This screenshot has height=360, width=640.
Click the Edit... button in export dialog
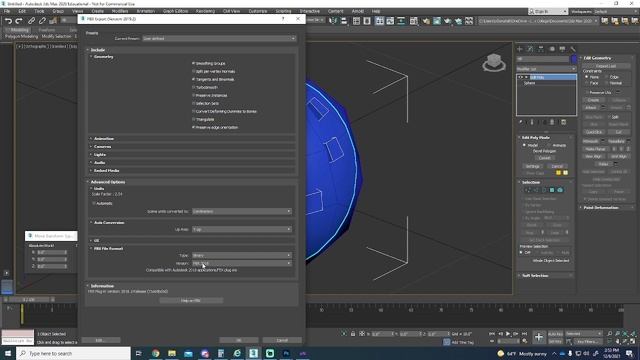tap(100, 340)
